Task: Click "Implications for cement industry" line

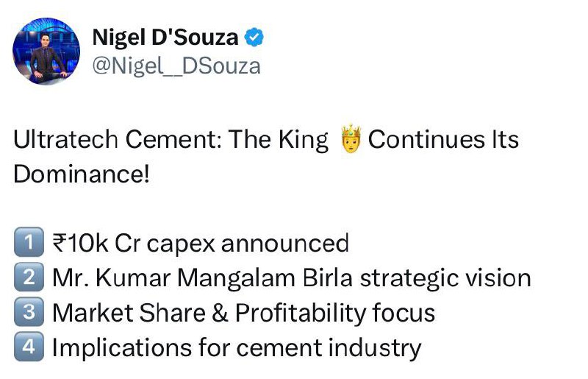Action: point(237,347)
